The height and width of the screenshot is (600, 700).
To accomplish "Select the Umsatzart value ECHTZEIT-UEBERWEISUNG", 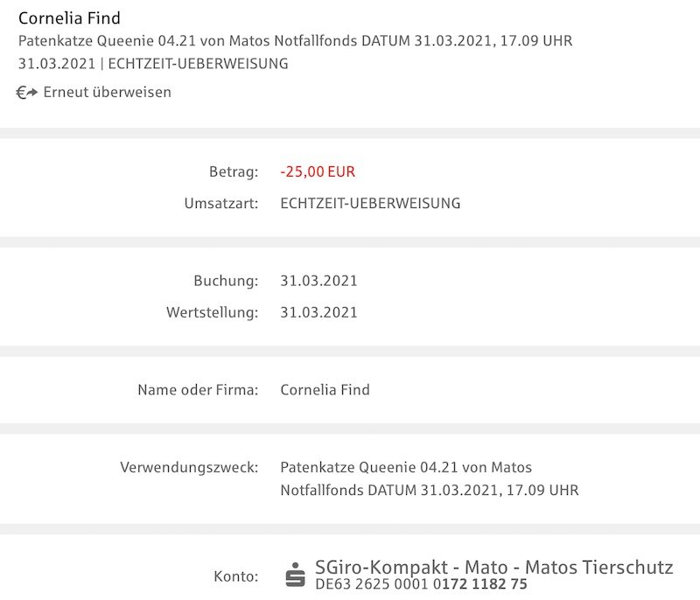I will (370, 204).
